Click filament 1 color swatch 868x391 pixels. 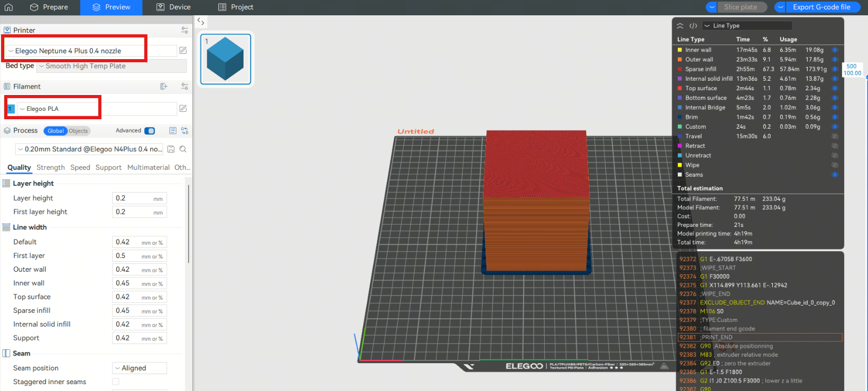pyautogui.click(x=11, y=109)
